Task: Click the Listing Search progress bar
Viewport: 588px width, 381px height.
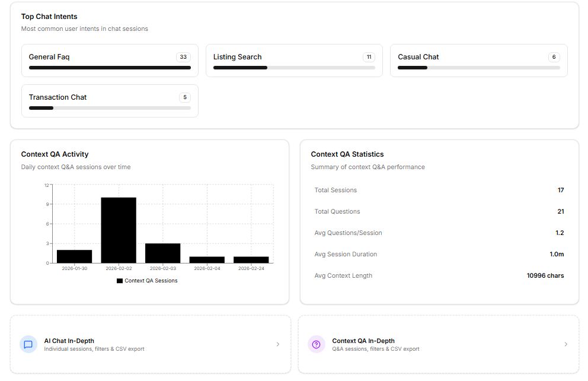Action: coord(294,68)
